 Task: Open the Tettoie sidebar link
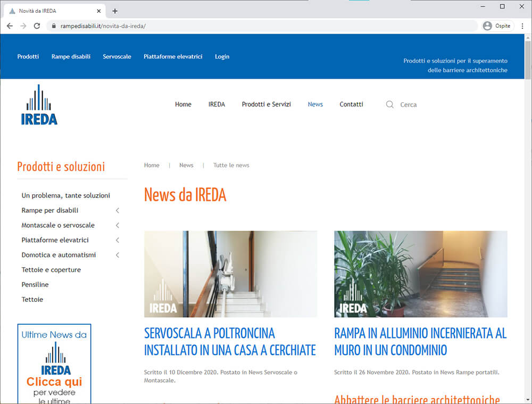coord(32,300)
